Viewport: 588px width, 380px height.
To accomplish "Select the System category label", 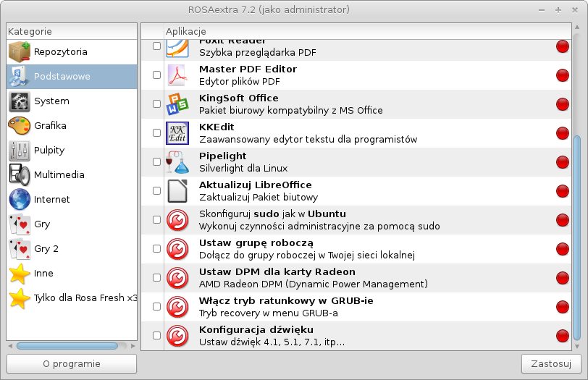I will (x=51, y=101).
